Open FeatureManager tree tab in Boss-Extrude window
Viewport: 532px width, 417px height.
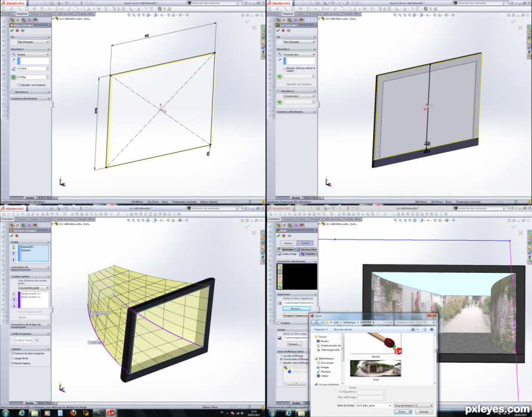pos(12,20)
